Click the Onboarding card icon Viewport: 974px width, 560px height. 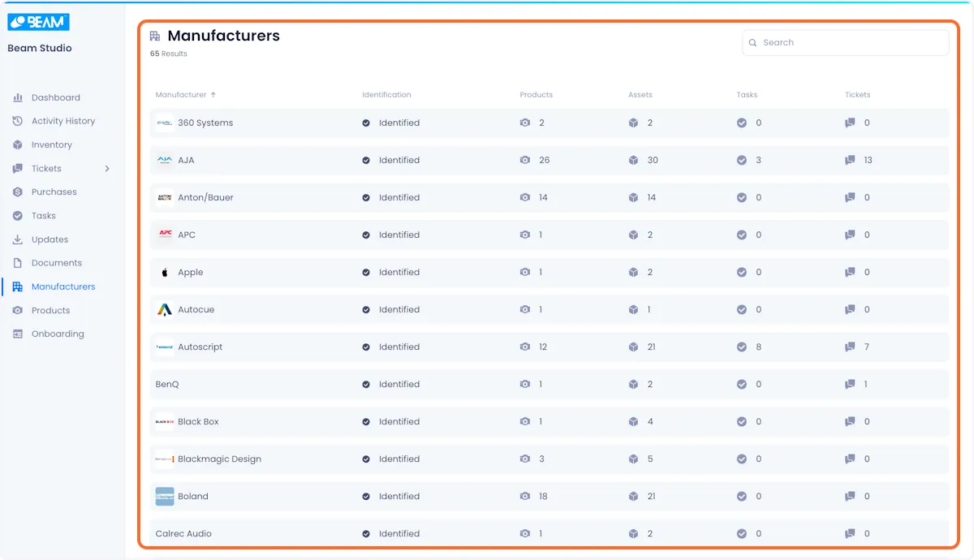[x=18, y=334]
